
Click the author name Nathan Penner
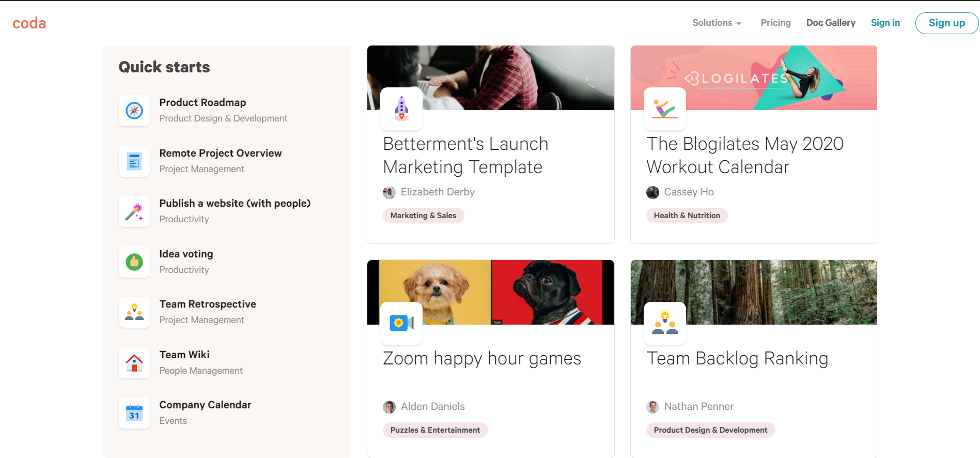click(698, 406)
